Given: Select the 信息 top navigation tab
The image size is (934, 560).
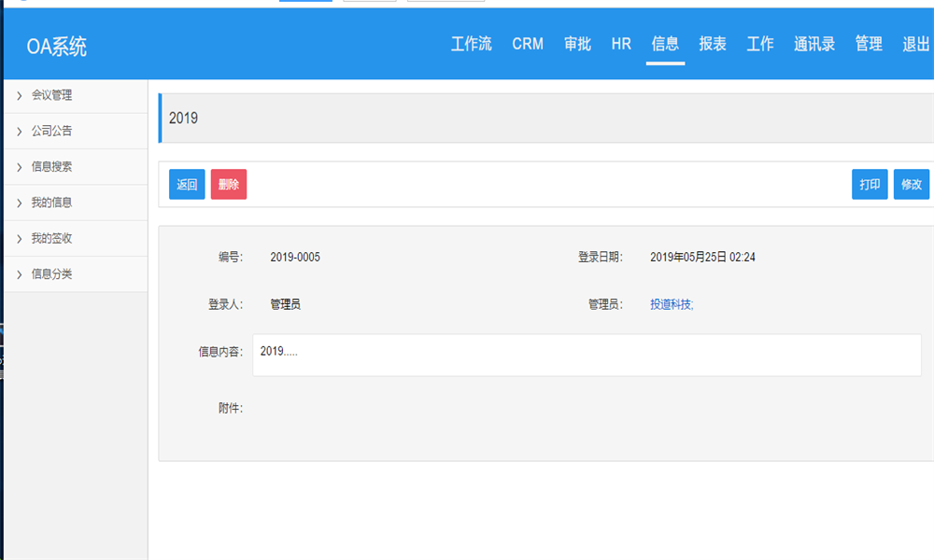Looking at the screenshot, I should point(665,44).
